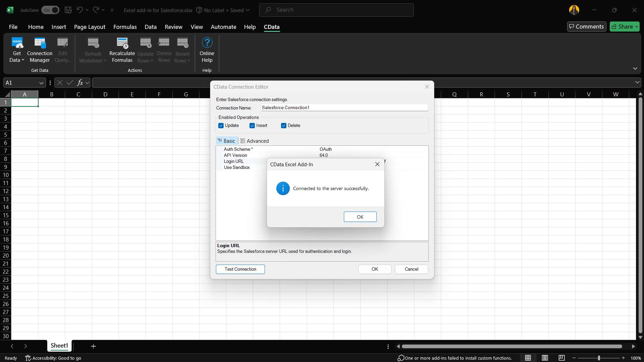The height and width of the screenshot is (362, 644).
Task: Turn off the AutoSave toggle
Action: click(x=50, y=10)
